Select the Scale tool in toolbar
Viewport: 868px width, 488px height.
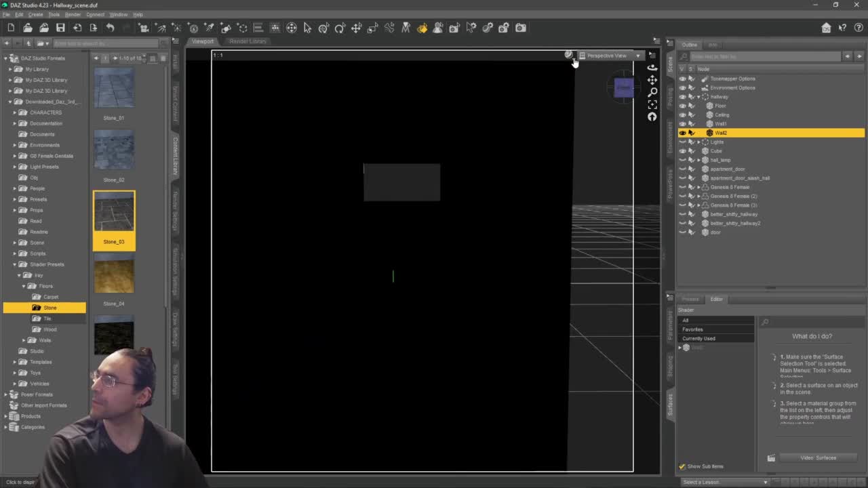coord(372,28)
